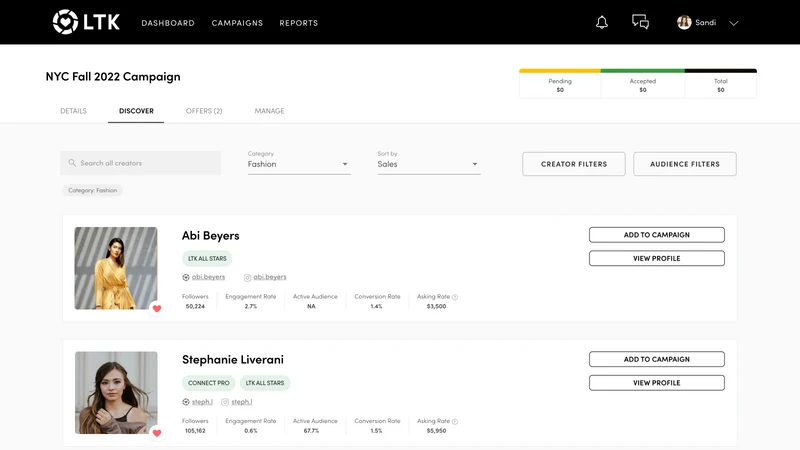
Task: Click the Accepted $0 budget segment
Action: point(643,84)
